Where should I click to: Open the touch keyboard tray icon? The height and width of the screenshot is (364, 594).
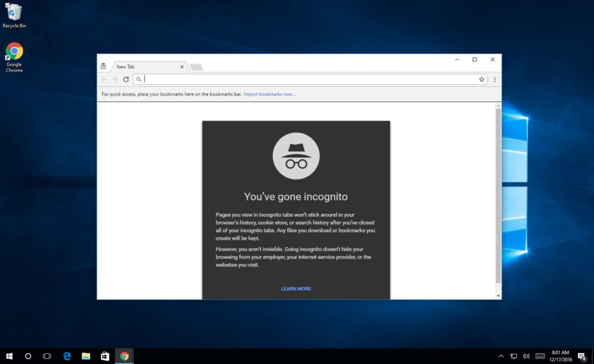[540, 356]
